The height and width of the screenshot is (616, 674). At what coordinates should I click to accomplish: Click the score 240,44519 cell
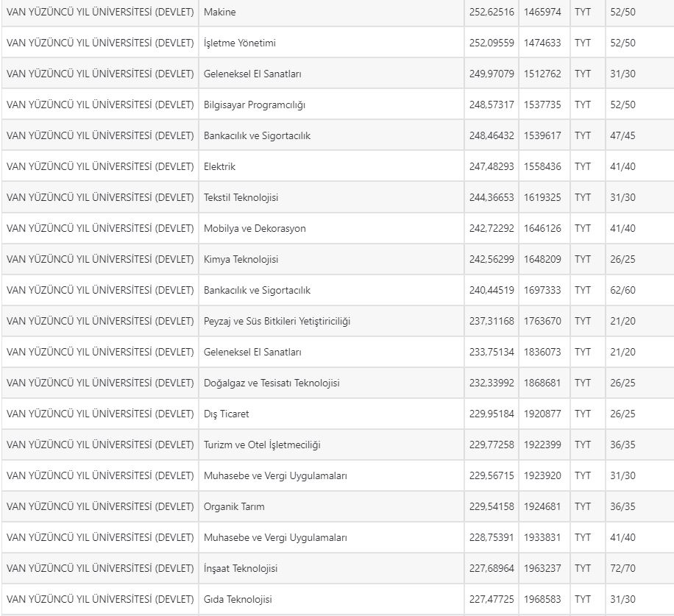(492, 290)
